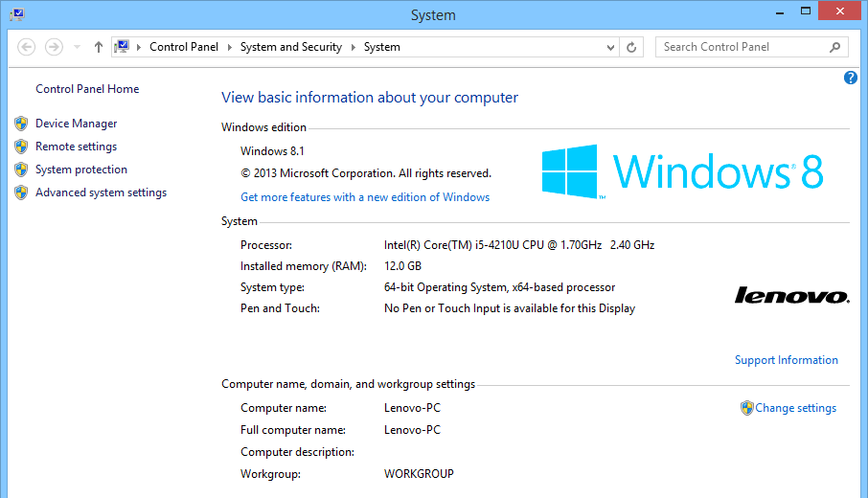
Task: Open Advanced system settings link
Action: click(x=102, y=192)
